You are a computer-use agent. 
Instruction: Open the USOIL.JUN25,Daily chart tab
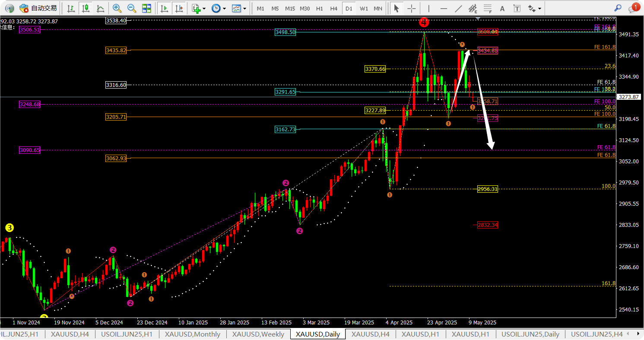click(x=530, y=334)
